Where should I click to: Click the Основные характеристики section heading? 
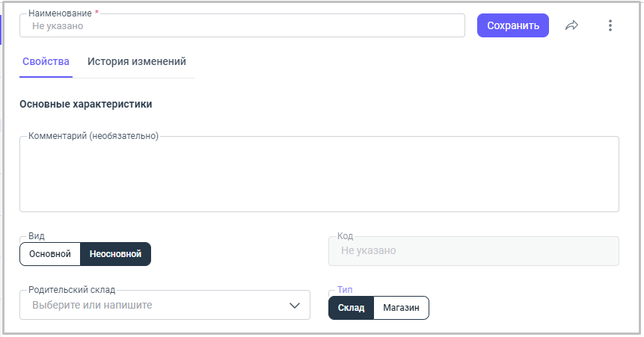tap(86, 105)
